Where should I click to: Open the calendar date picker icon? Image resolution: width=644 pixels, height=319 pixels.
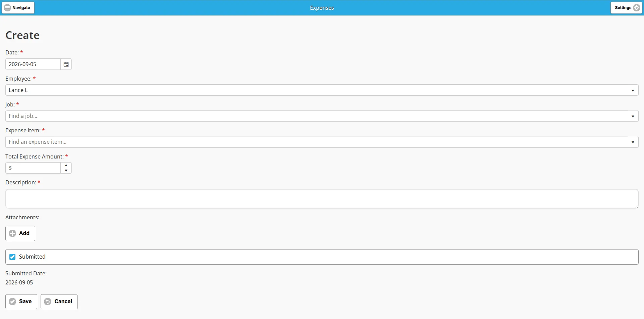[66, 64]
